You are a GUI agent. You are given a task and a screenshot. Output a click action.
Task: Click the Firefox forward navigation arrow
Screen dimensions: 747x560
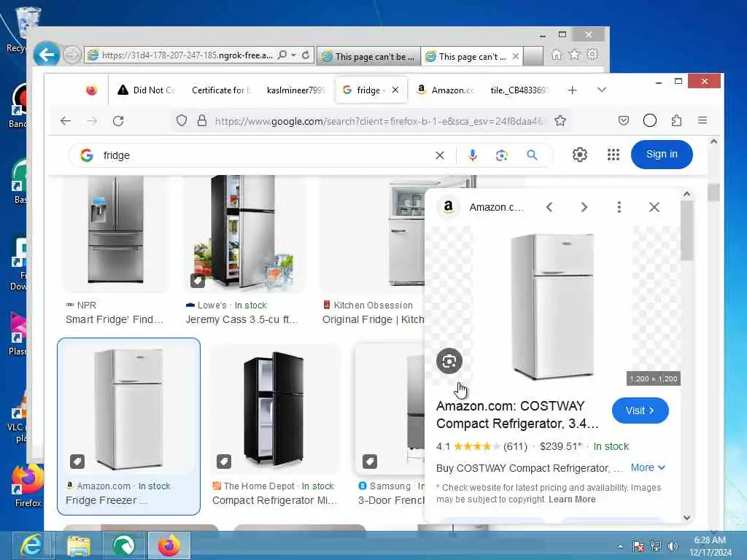[x=92, y=121]
